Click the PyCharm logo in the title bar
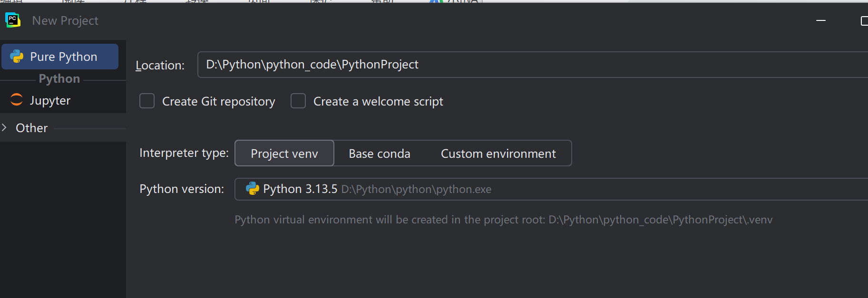Viewport: 868px width, 298px height. [13, 20]
